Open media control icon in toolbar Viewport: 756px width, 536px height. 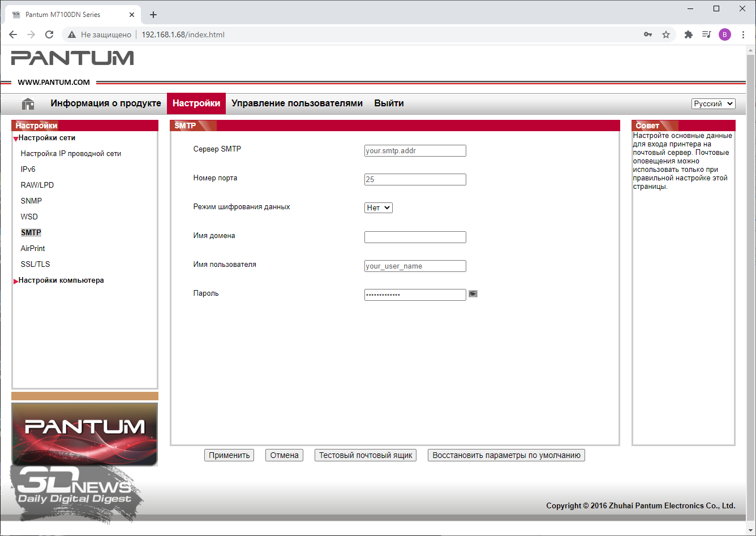pos(707,34)
